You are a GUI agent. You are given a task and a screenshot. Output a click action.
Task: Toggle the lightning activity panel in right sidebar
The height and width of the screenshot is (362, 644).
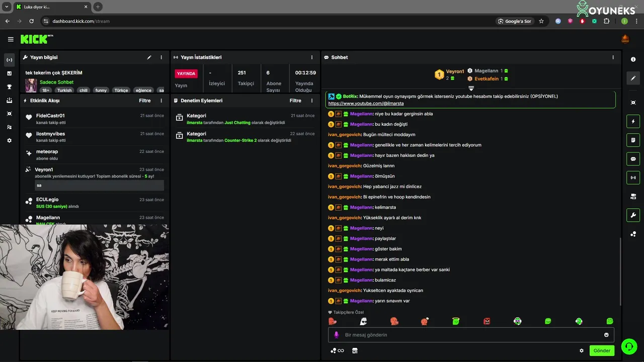click(633, 121)
